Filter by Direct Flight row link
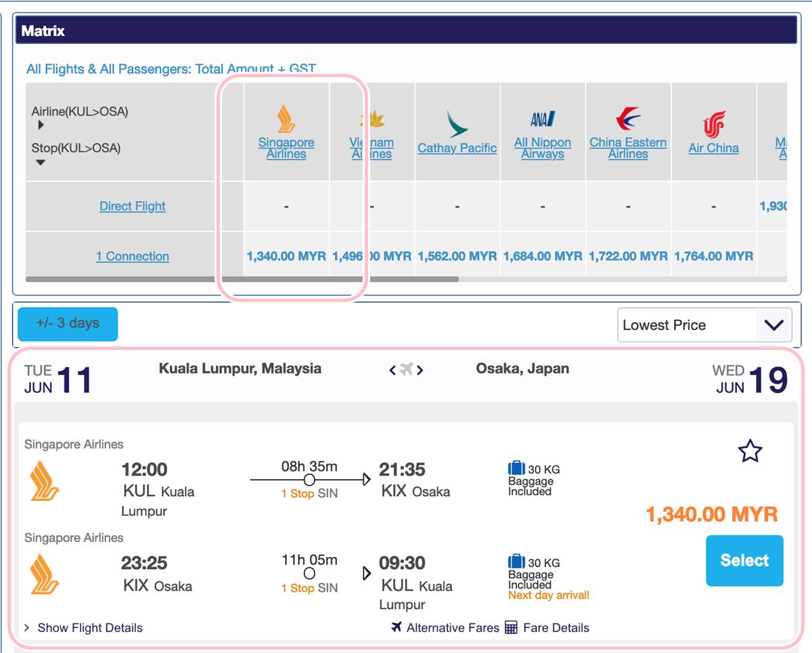Image resolution: width=812 pixels, height=653 pixels. (x=133, y=206)
